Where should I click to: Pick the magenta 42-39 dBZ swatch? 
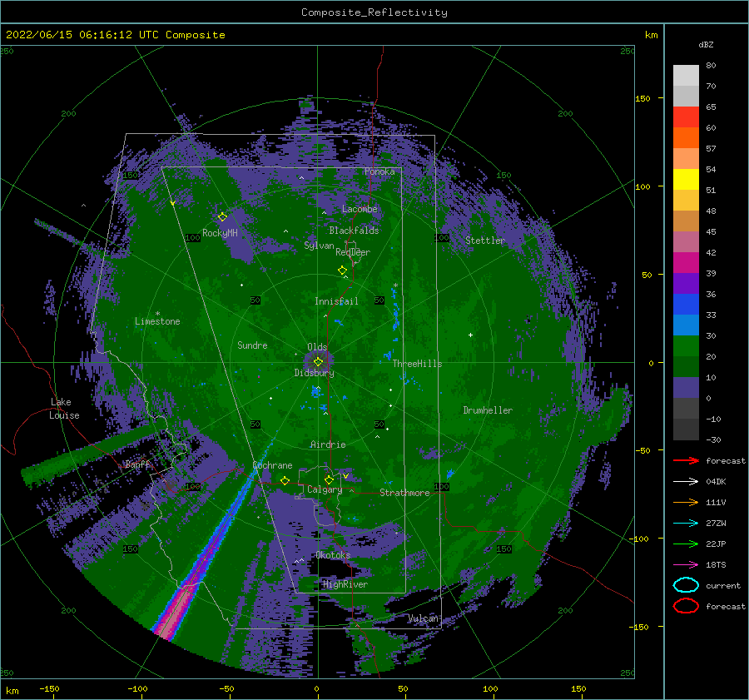pyautogui.click(x=686, y=263)
